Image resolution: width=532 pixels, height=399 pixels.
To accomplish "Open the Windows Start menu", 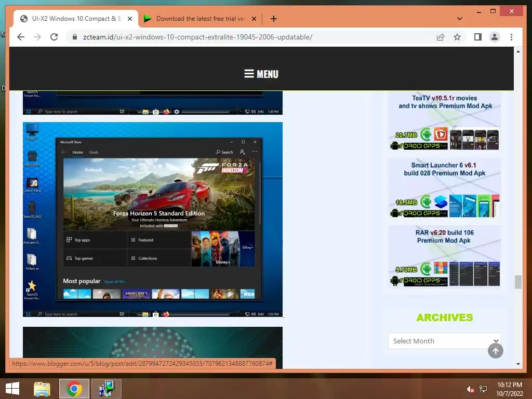I will click(x=12, y=389).
